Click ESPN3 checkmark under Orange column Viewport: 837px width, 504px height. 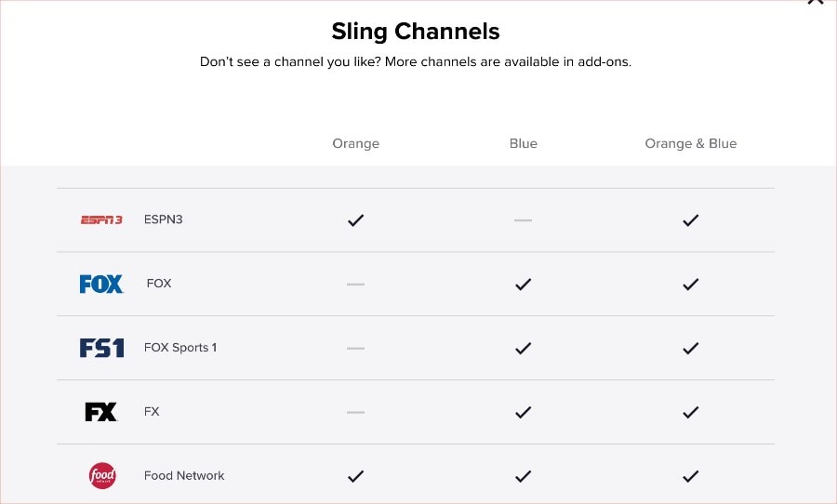pyautogui.click(x=355, y=220)
